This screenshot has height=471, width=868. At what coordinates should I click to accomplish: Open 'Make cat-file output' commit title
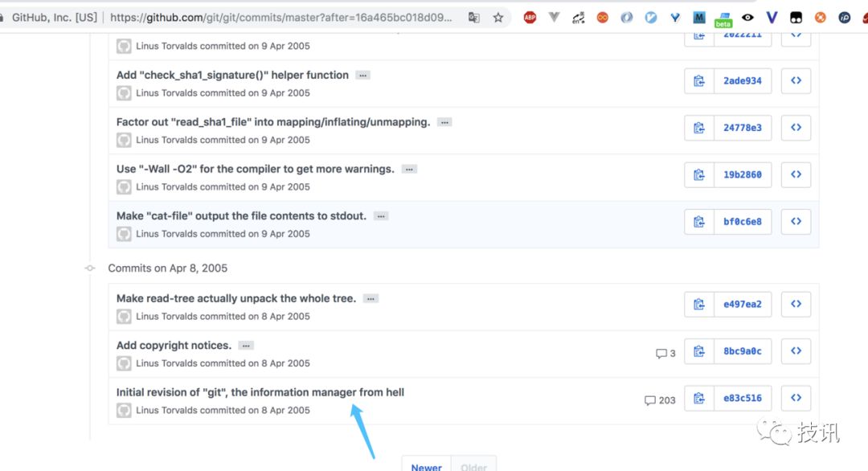pos(241,216)
